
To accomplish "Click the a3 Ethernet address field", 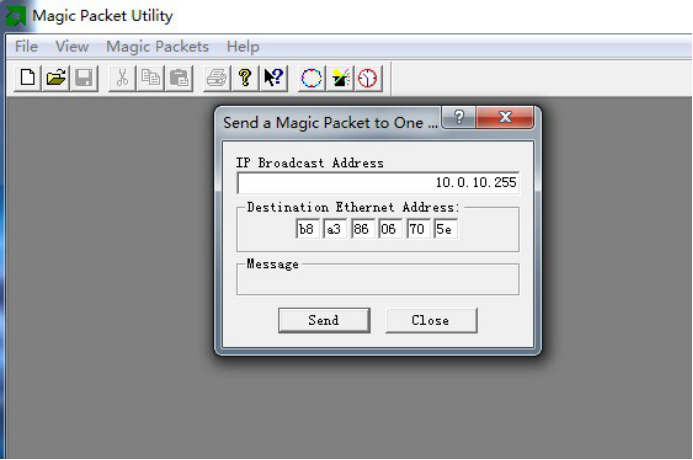I will (335, 229).
